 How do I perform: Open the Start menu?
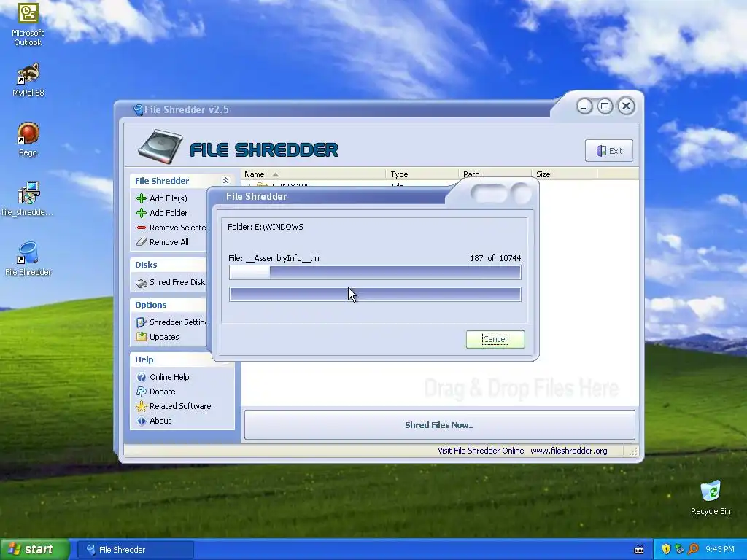click(35, 549)
